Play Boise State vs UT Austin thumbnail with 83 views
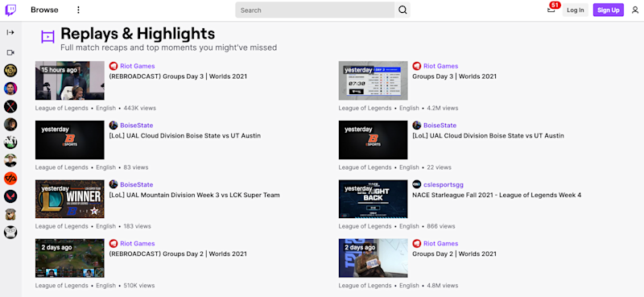 point(70,140)
